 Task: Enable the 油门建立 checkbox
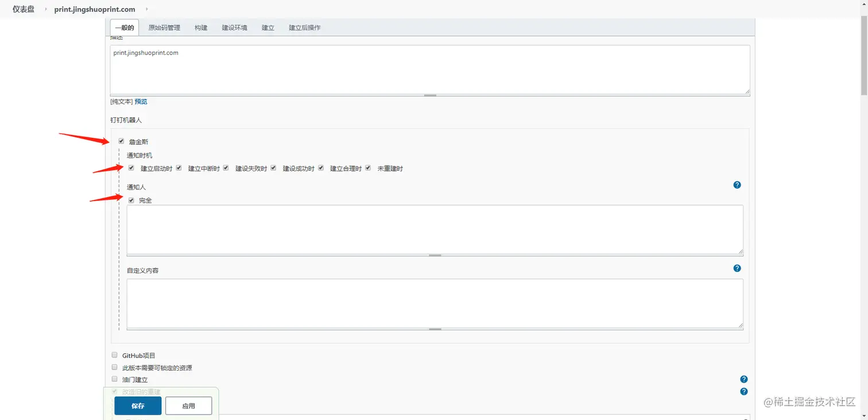[x=115, y=379]
